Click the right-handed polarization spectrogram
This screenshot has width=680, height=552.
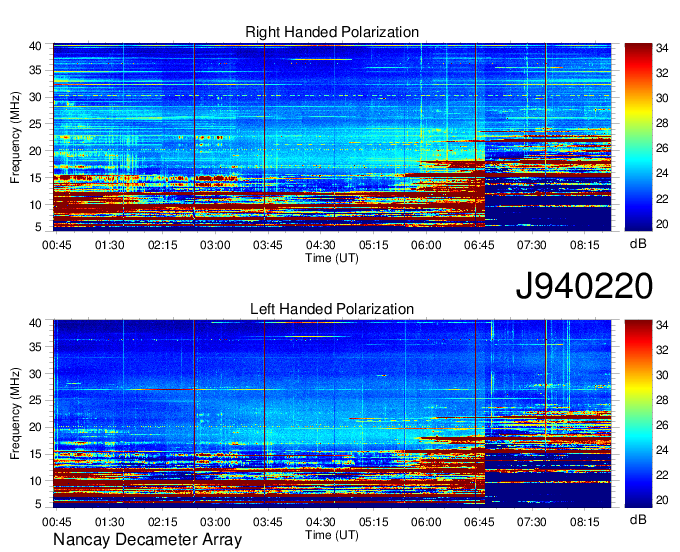(x=332, y=137)
